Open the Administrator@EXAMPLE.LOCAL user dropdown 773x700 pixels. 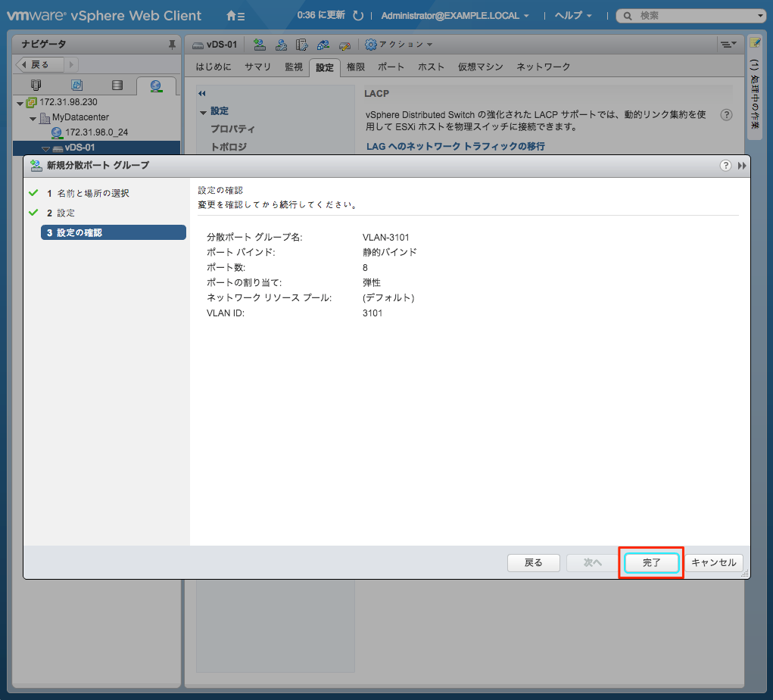coord(455,16)
